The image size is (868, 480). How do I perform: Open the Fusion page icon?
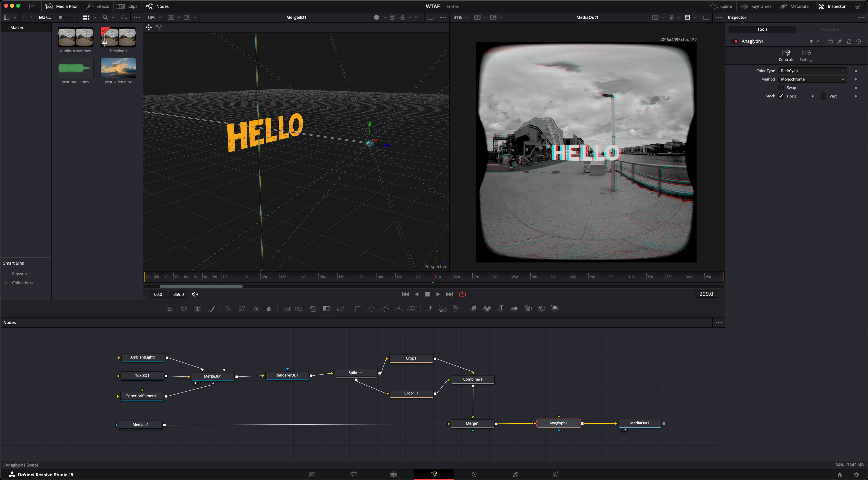434,474
